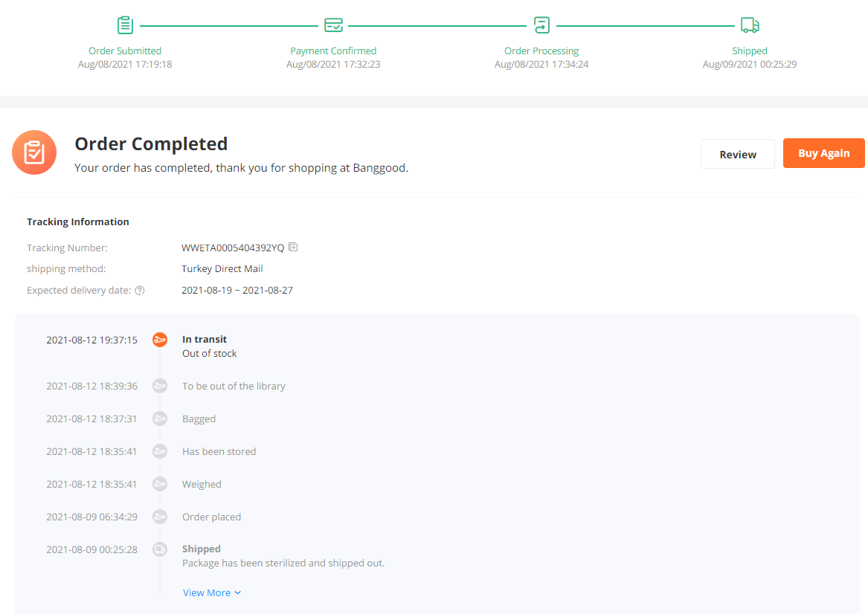
Task: Click the Order Submitted clipboard icon
Action: pyautogui.click(x=125, y=25)
